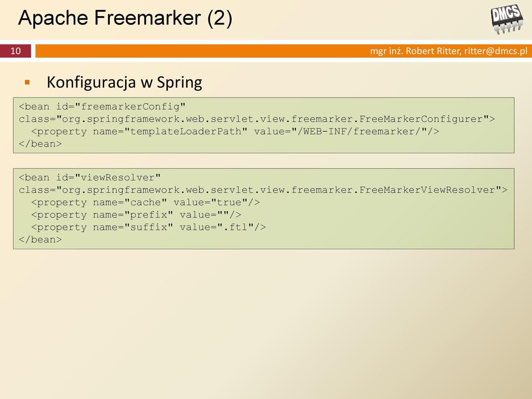Screen dimensions: 532x399
Task: Click the class line ending 'FreeMarkerViewResolver">'
Action: point(263,190)
